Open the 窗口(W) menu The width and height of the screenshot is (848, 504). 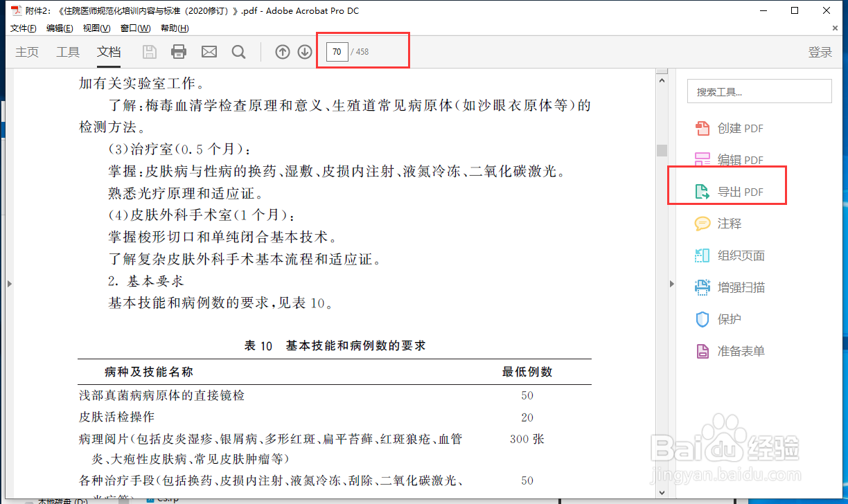tap(135, 28)
